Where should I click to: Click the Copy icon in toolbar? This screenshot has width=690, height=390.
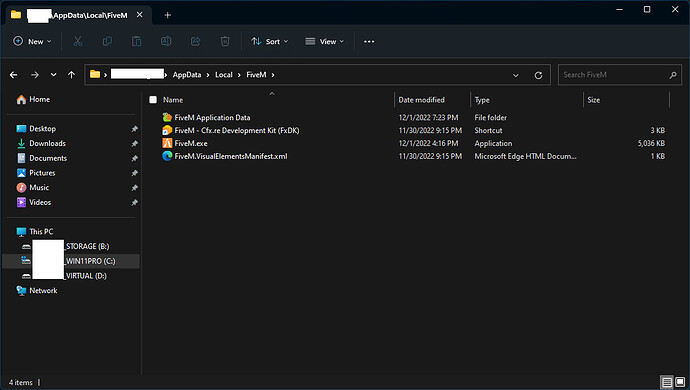(107, 41)
